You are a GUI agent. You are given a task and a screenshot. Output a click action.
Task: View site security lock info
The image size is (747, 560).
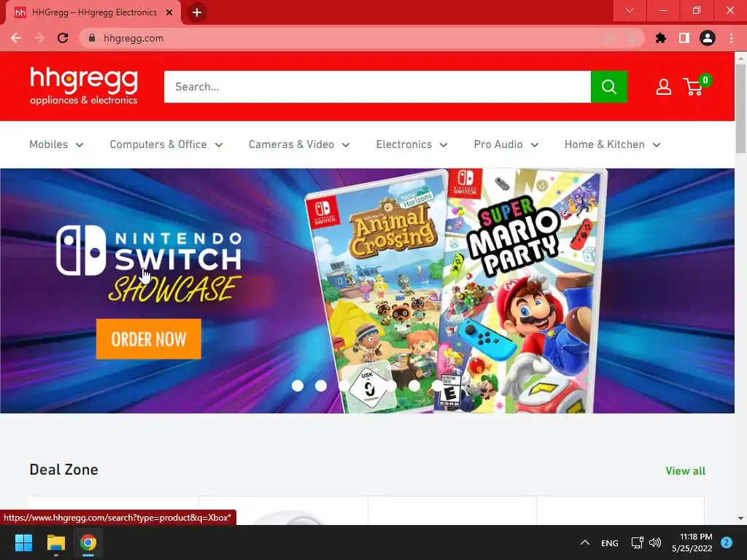(x=92, y=38)
